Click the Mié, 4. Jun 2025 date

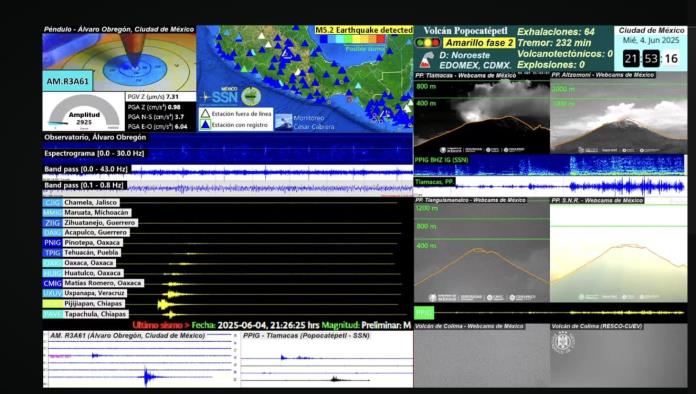pyautogui.click(x=651, y=40)
